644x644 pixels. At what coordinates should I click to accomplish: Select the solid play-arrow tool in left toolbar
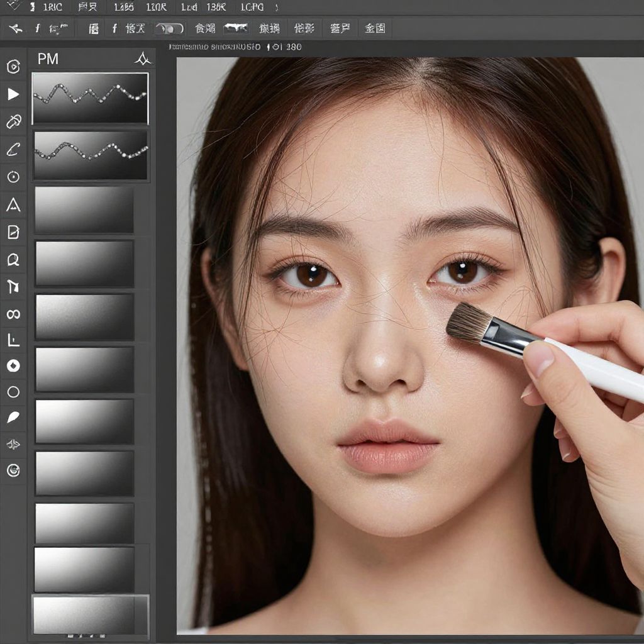pos(13,94)
